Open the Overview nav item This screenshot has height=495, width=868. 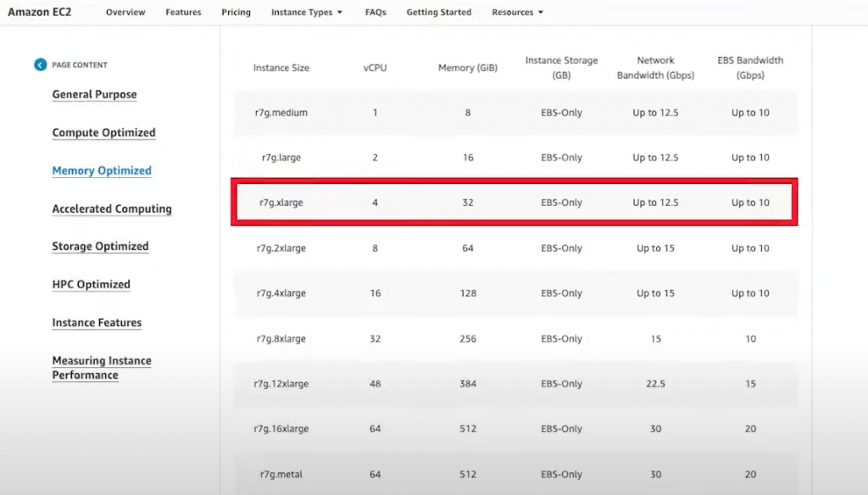[x=125, y=13]
